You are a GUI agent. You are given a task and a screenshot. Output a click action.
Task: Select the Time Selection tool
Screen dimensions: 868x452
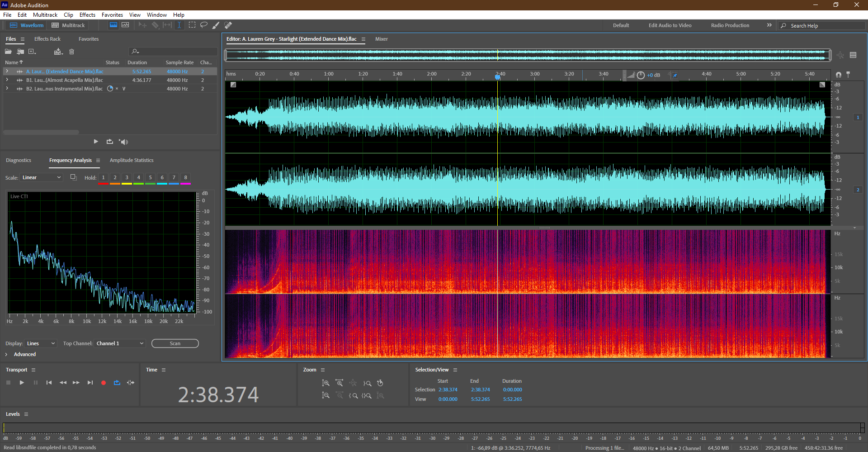[x=179, y=25]
